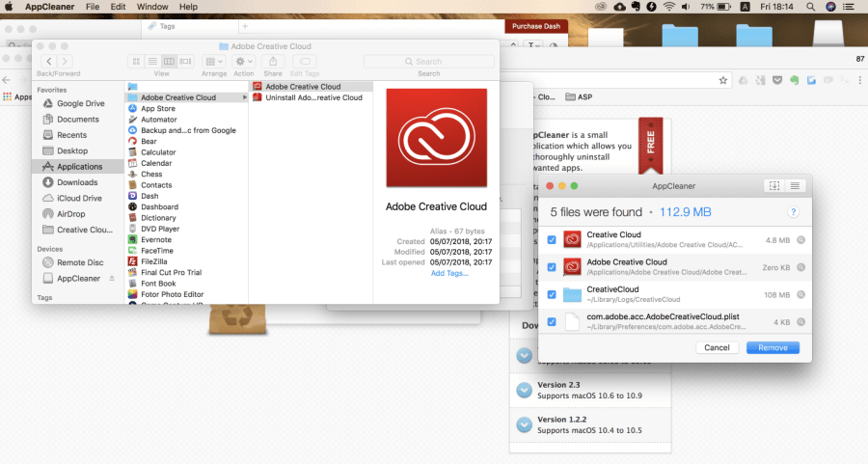
Task: Uncheck the com.adobe.acc.AdobeCreativeCloud.plist item
Action: (x=552, y=321)
